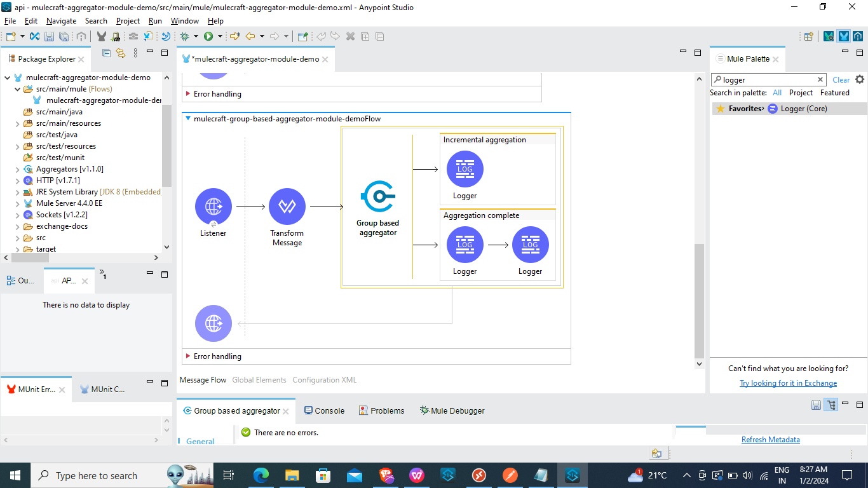Click the Logger under Incremental aggregation
868x488 pixels.
(465, 170)
